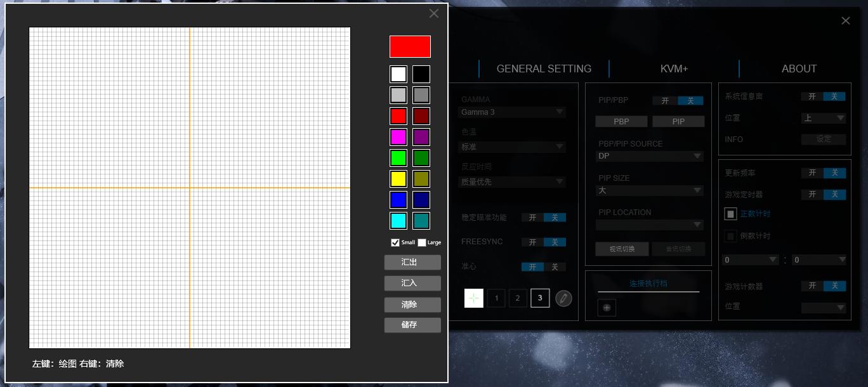Screen dimensions: 868x387
Task: Open crosshair editor with pencil icon
Action: (x=563, y=298)
